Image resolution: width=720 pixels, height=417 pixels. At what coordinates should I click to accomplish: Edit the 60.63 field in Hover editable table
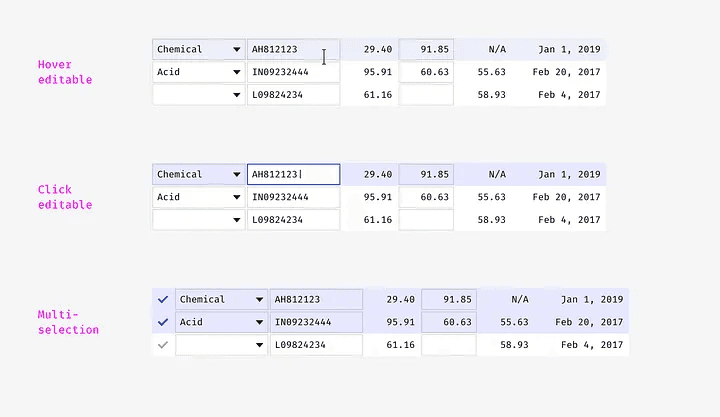[x=426, y=72]
